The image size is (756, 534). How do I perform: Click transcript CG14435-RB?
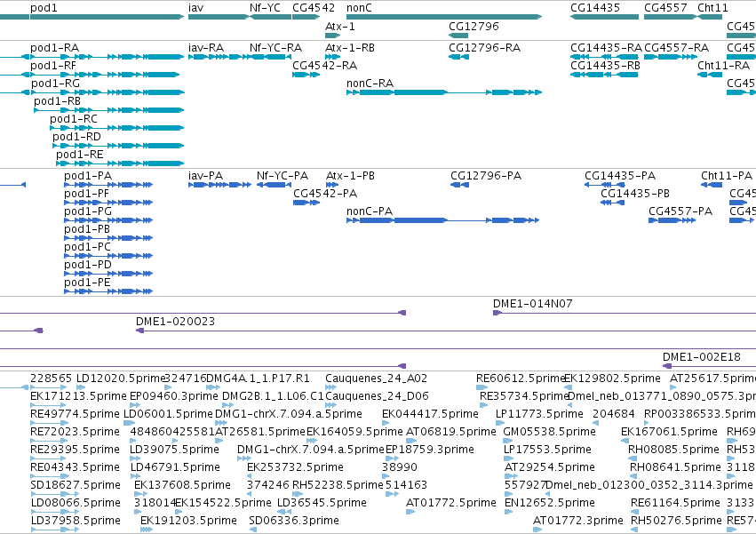tap(605, 66)
